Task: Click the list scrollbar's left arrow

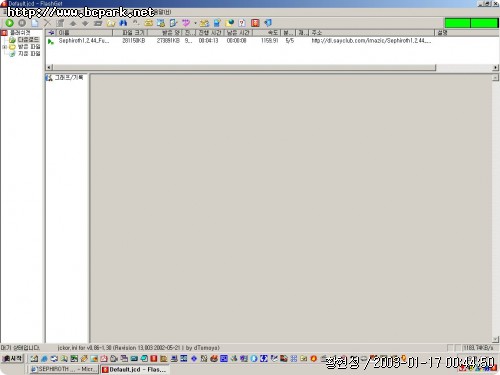Action: [49, 67]
